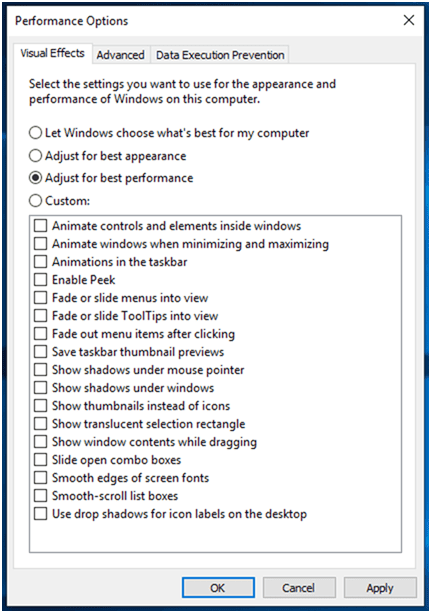Switch to the Advanced tab

click(x=120, y=55)
